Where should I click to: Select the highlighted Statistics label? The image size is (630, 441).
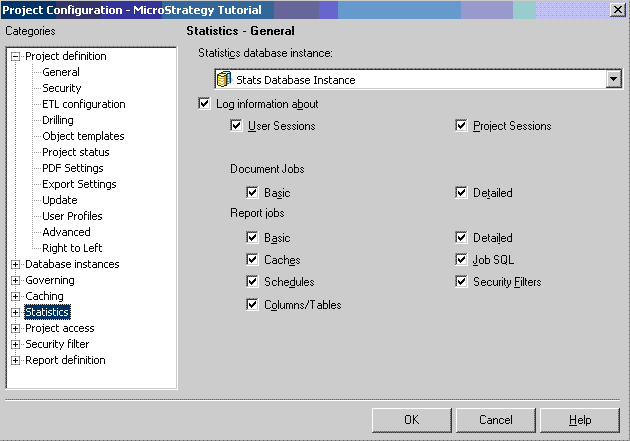click(x=47, y=312)
